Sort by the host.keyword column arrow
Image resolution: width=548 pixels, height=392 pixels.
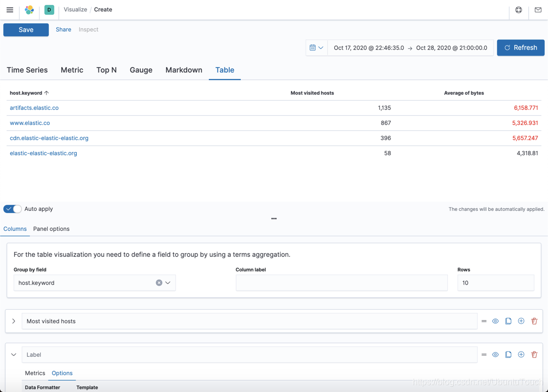coord(47,93)
